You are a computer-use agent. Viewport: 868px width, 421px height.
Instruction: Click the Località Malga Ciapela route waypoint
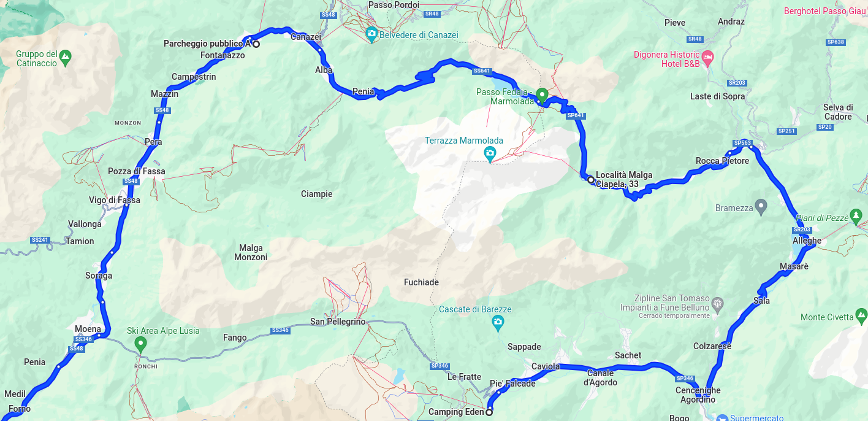[590, 180]
